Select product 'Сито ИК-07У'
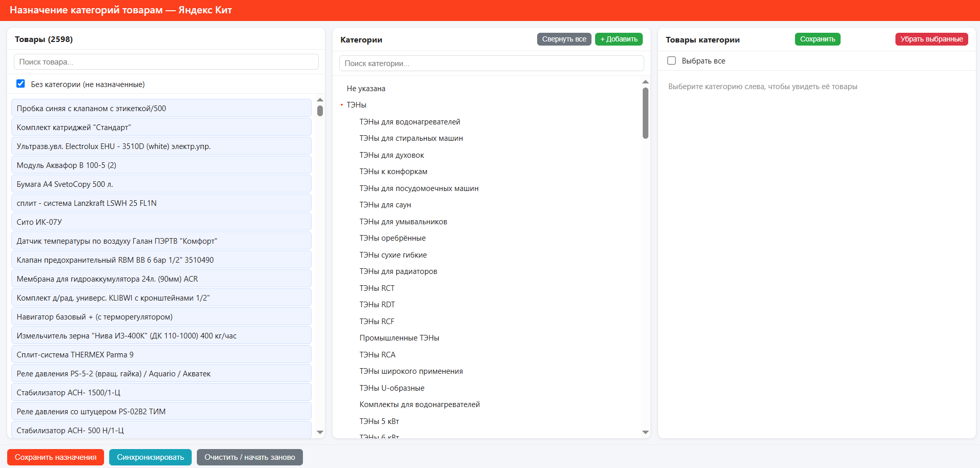Image resolution: width=980 pixels, height=468 pixels. tap(161, 222)
